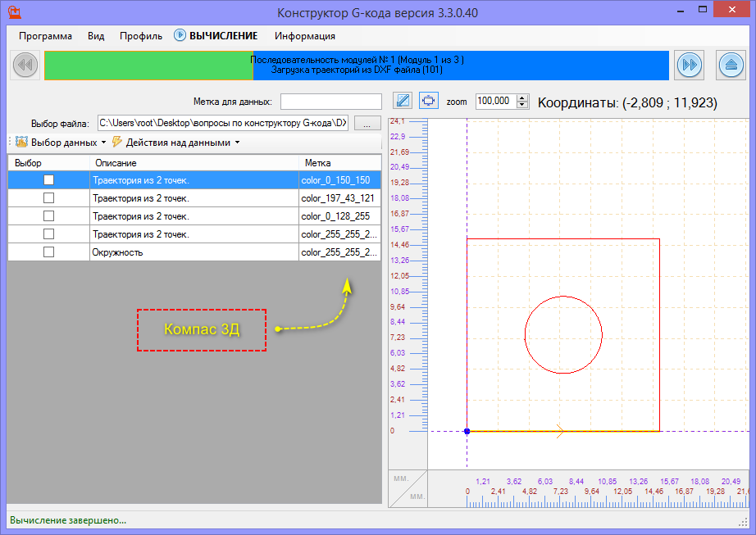
Task: Enable the checkbox in the Окружность row
Action: pyautogui.click(x=48, y=252)
